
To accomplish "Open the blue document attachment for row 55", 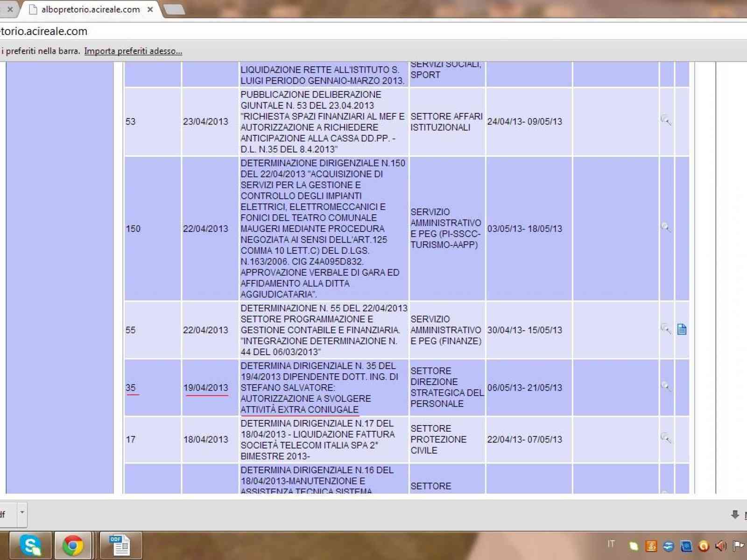I will (682, 329).
